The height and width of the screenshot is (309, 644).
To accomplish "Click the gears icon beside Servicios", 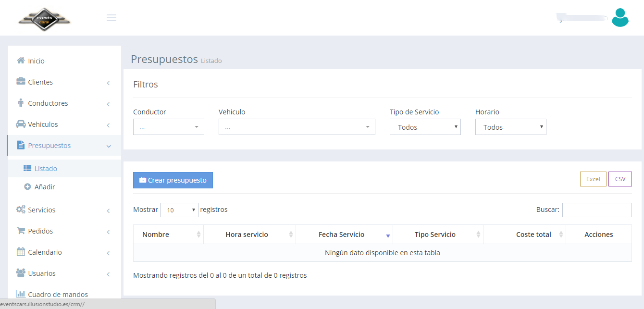I will point(21,210).
